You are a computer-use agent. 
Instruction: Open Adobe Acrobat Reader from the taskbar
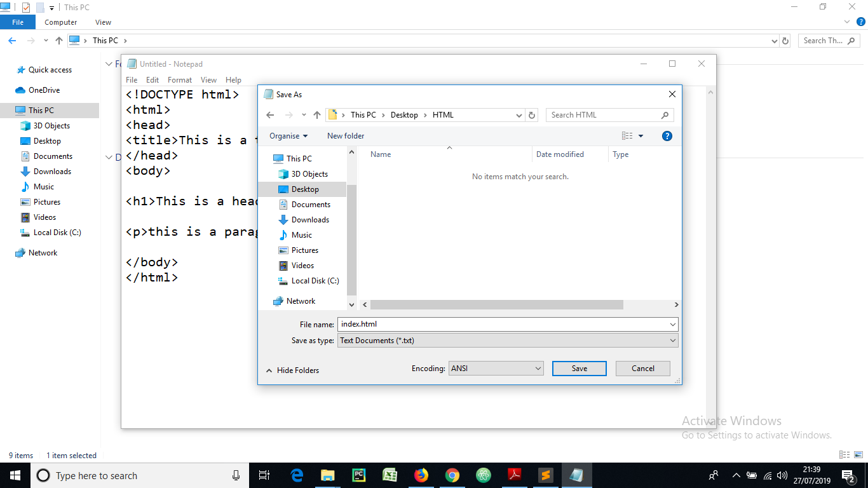[515, 475]
